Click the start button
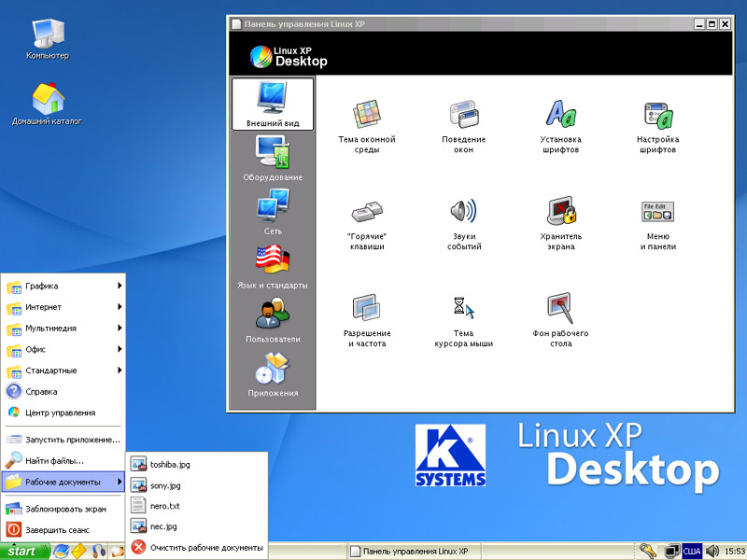 (25, 551)
